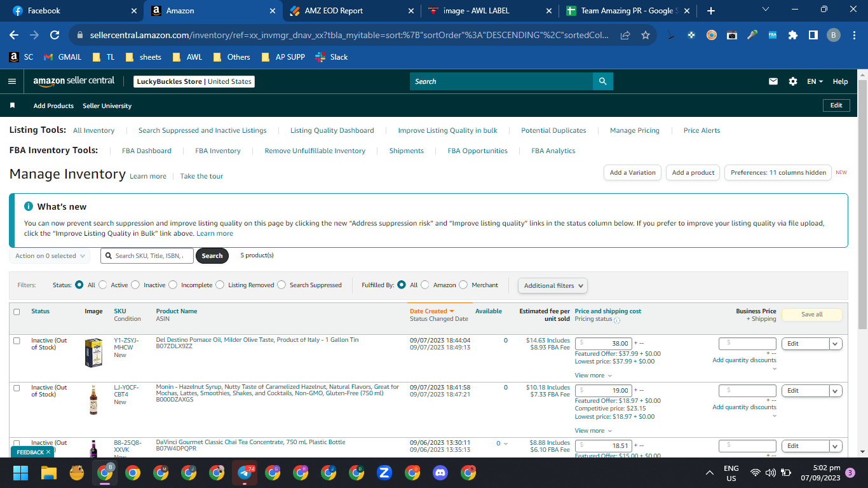Expand View more under Monin price
The width and height of the screenshot is (868, 488).
tap(593, 431)
